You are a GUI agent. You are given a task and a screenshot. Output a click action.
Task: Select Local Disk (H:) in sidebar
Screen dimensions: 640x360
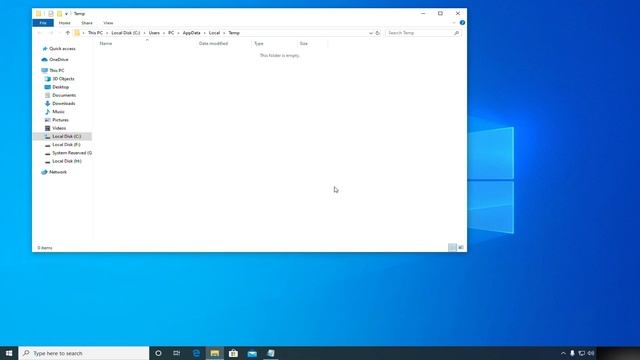click(x=67, y=161)
